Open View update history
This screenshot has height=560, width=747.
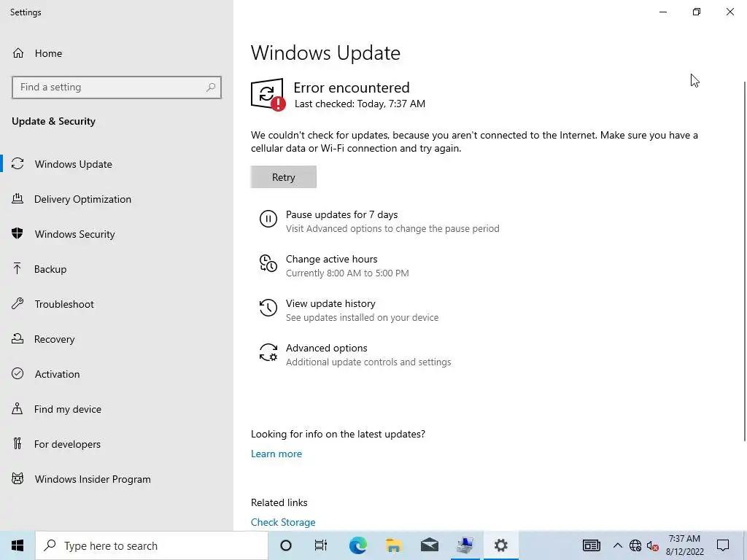pos(349,310)
